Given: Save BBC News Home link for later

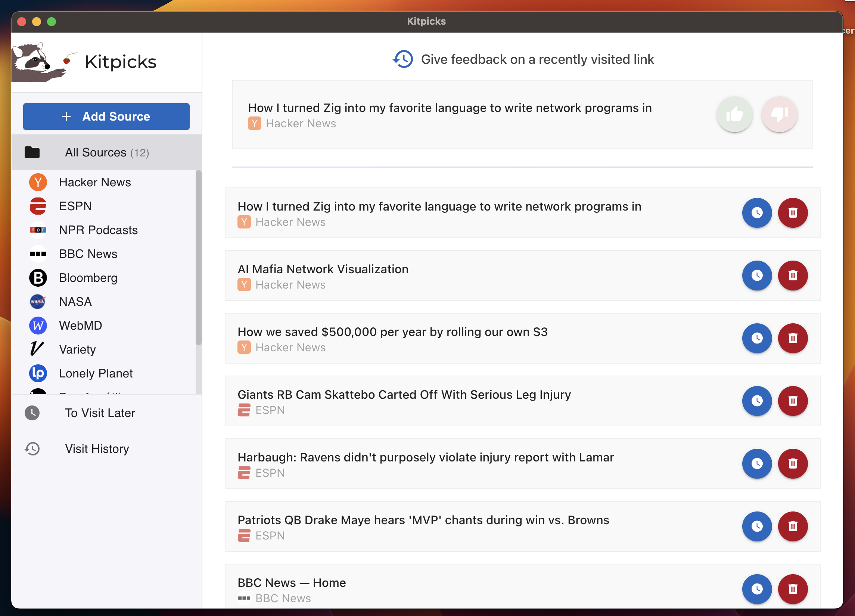Looking at the screenshot, I should pos(756,589).
